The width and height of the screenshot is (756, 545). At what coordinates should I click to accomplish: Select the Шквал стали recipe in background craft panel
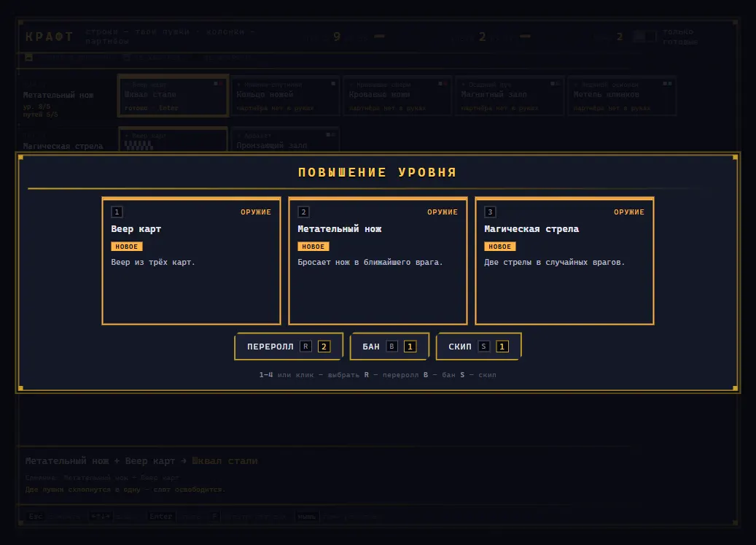173,96
